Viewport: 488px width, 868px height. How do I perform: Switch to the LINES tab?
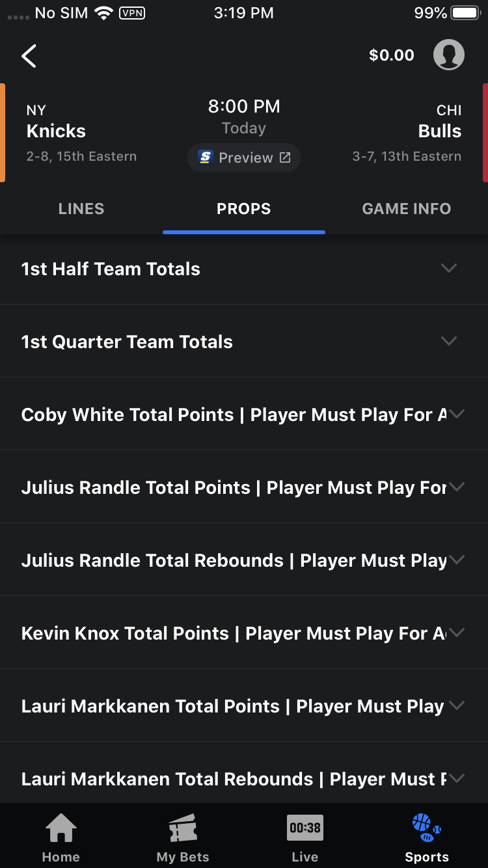click(81, 209)
